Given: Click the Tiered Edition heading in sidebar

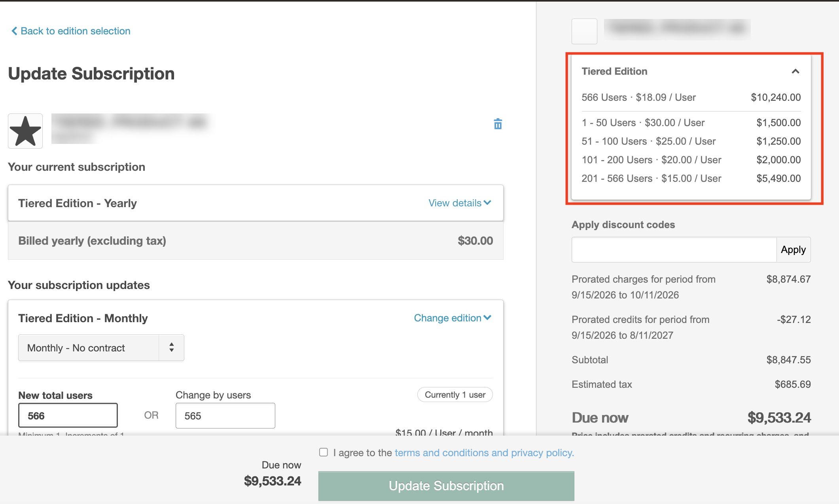Looking at the screenshot, I should [x=614, y=71].
